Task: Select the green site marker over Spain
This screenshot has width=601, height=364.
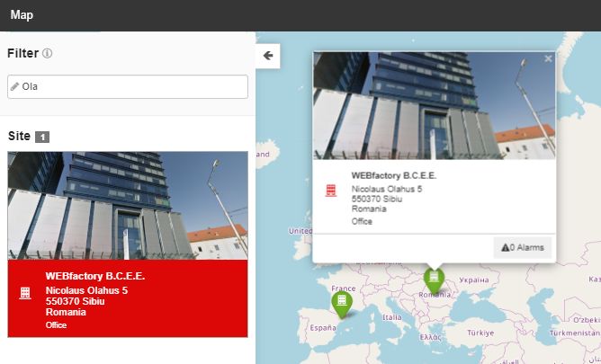Action: (x=341, y=303)
